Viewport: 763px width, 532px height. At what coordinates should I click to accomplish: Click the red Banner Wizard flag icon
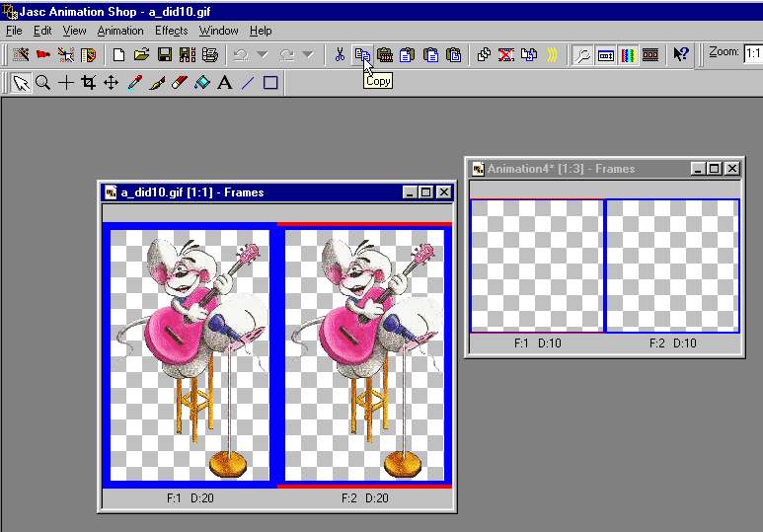click(43, 54)
